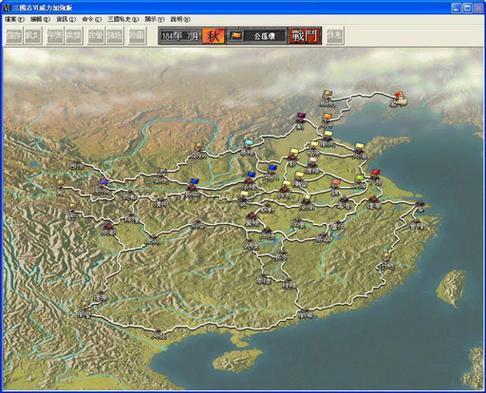Click the orange 秋 season indicator

point(213,36)
